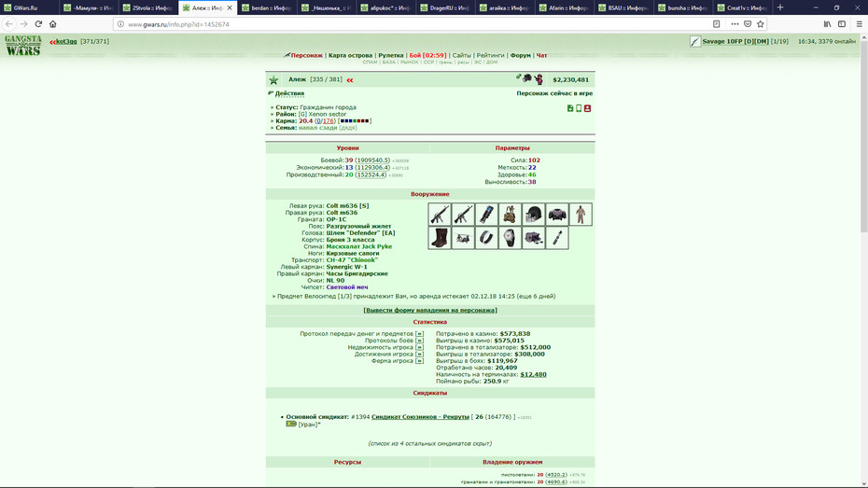Click the $12,480 terminal cash link
This screenshot has width=868, height=488.
pos(533,374)
